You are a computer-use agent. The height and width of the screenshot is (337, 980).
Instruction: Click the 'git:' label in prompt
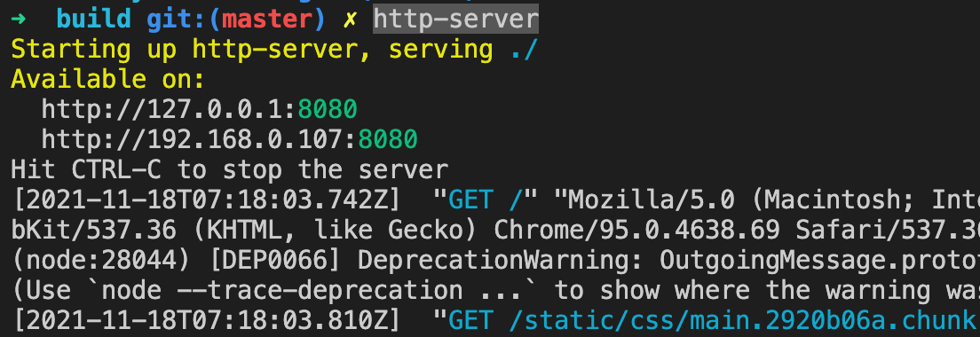[177, 19]
